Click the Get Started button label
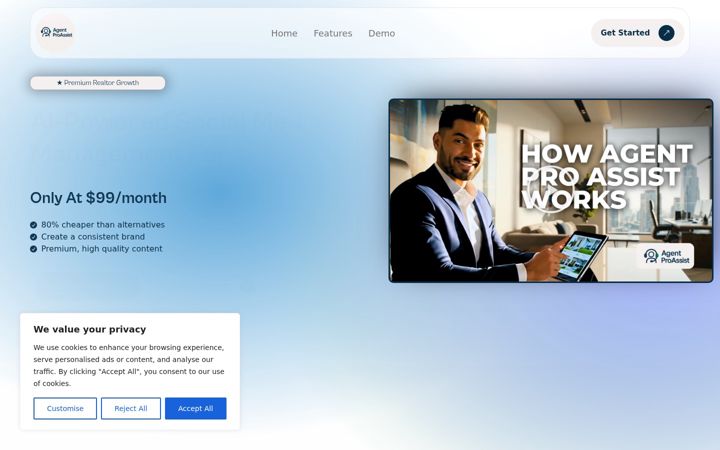 [x=625, y=33]
